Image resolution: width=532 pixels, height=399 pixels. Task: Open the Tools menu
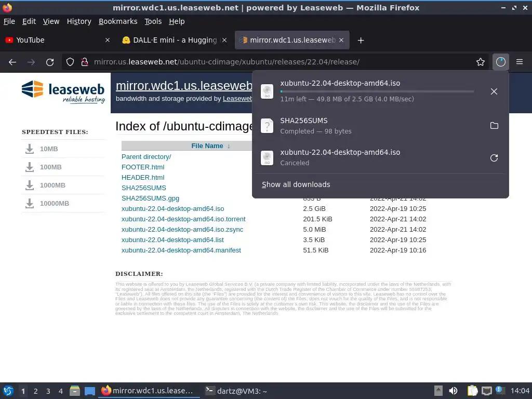pyautogui.click(x=153, y=21)
